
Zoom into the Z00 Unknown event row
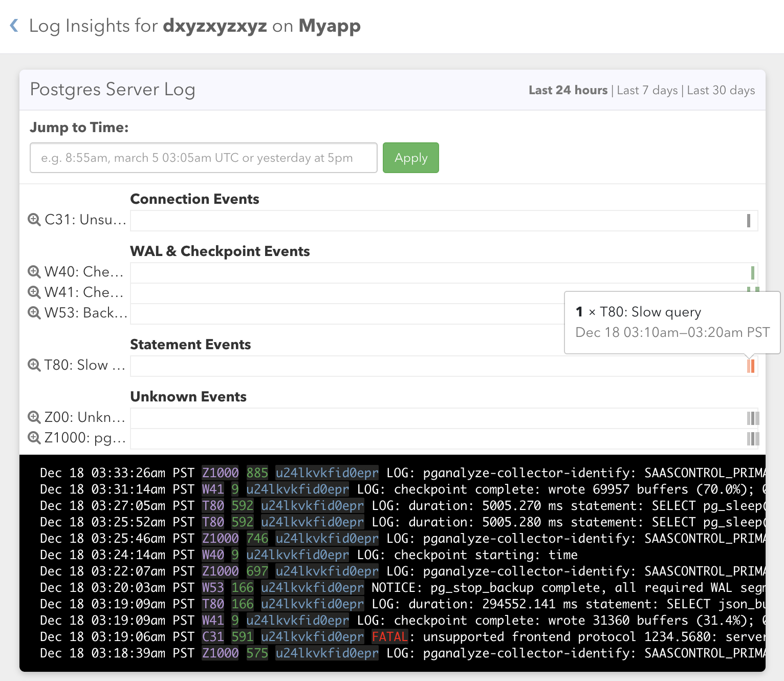click(34, 417)
